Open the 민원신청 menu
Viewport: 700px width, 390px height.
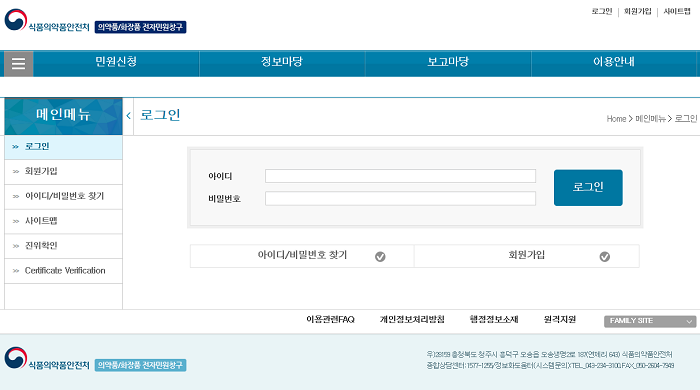[x=116, y=62]
